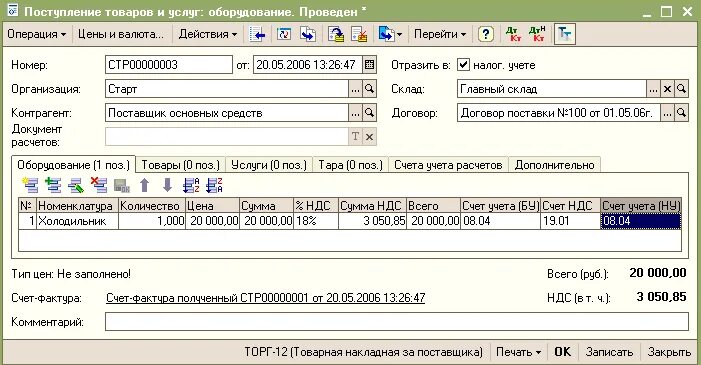Click the find-in-list toolbar icon
The image size is (701, 365).
[308, 34]
